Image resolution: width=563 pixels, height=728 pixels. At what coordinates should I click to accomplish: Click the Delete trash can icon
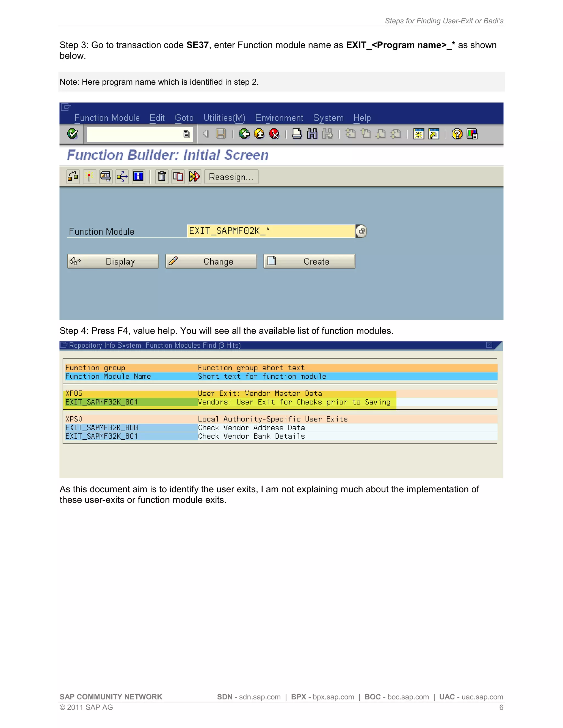[x=162, y=176]
